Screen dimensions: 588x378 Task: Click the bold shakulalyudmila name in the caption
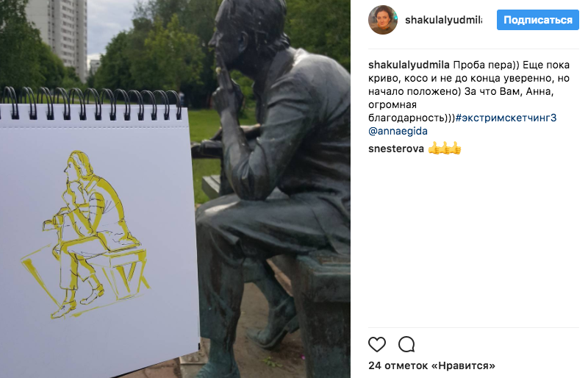409,65
